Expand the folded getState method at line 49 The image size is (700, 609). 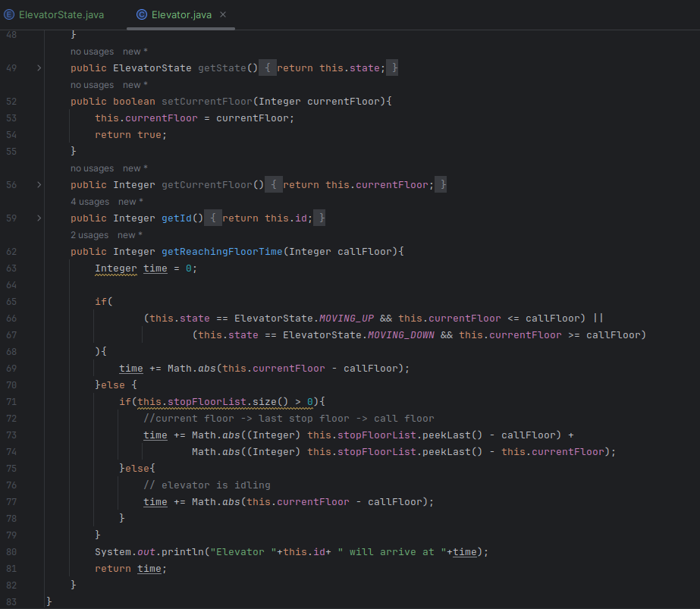39,67
